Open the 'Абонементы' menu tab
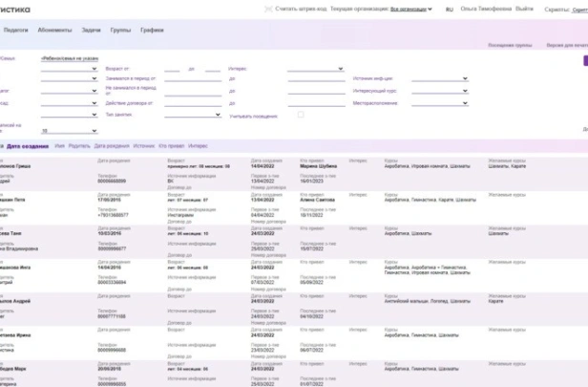This screenshot has width=588, height=387. pyautogui.click(x=54, y=31)
